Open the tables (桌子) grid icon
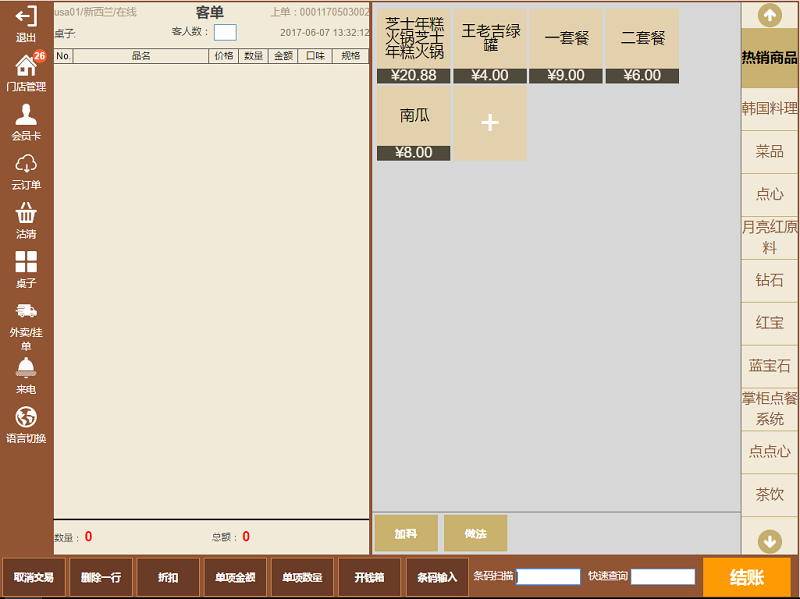This screenshot has width=800, height=599. (26, 262)
